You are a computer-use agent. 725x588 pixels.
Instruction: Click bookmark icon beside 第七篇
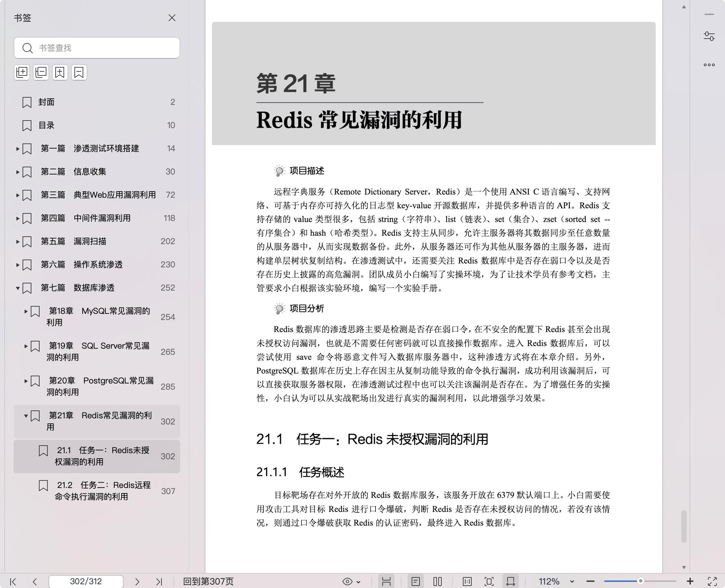pyautogui.click(x=27, y=288)
